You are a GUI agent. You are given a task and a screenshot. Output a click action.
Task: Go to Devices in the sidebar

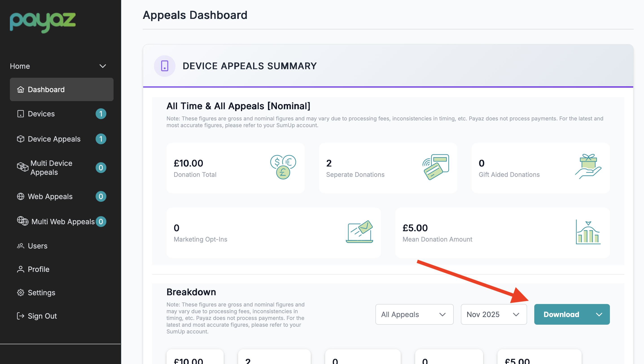click(41, 114)
